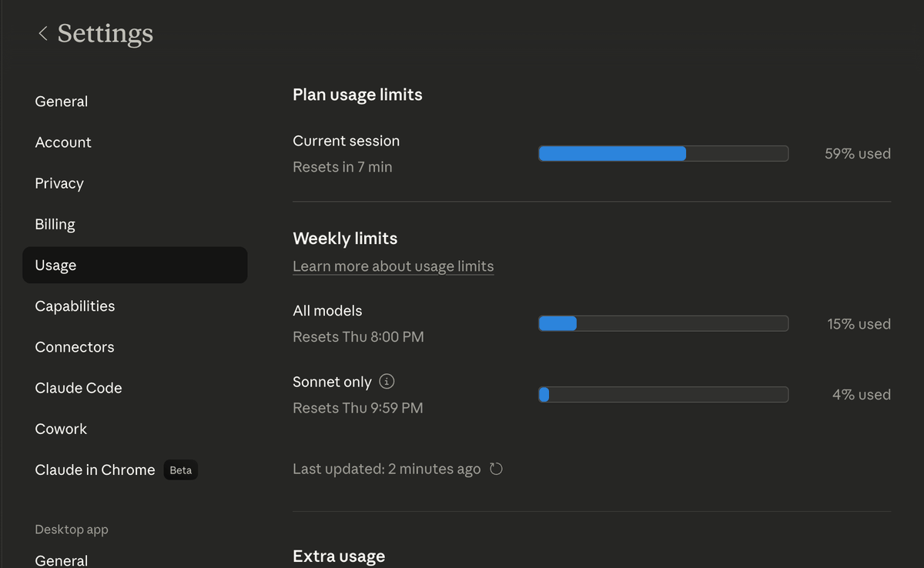
Task: Click the 15% used value
Action: 859,324
